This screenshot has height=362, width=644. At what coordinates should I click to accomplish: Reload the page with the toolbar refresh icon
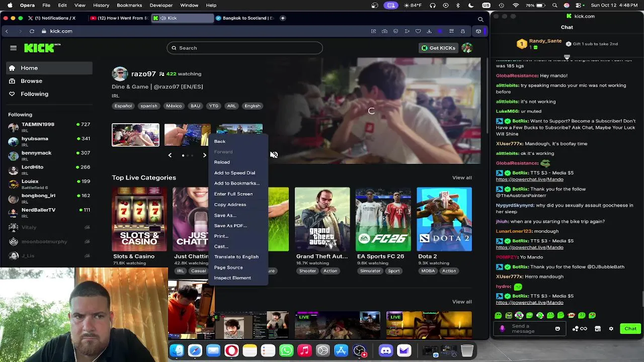tap(32, 31)
